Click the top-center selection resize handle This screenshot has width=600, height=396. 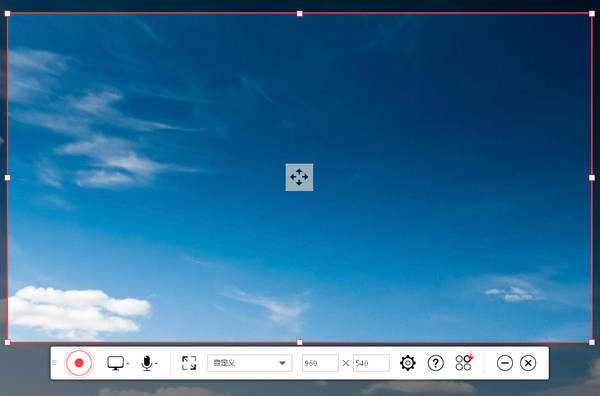(300, 14)
